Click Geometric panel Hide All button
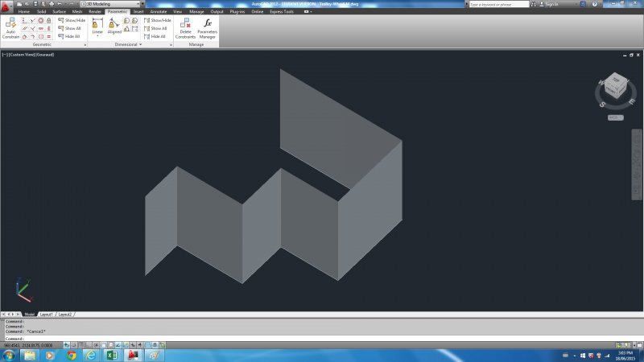This screenshot has height=362, width=644. tap(69, 36)
